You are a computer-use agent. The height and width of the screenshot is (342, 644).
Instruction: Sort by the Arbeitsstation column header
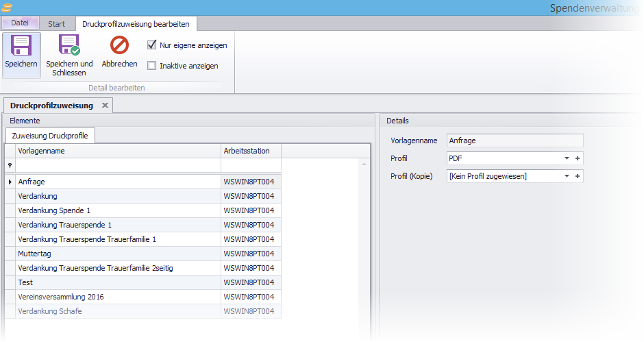(250, 151)
